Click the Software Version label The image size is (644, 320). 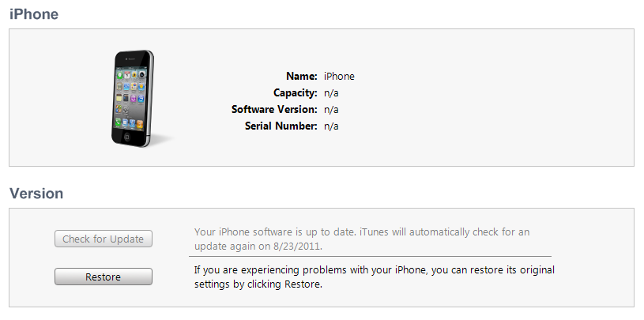(274, 110)
